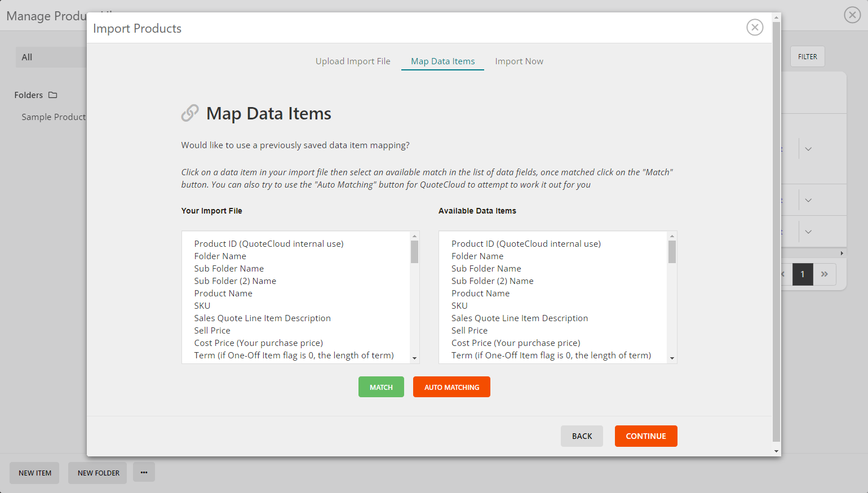This screenshot has width=868, height=493.
Task: Expand the first product row chevron
Action: [x=808, y=149]
